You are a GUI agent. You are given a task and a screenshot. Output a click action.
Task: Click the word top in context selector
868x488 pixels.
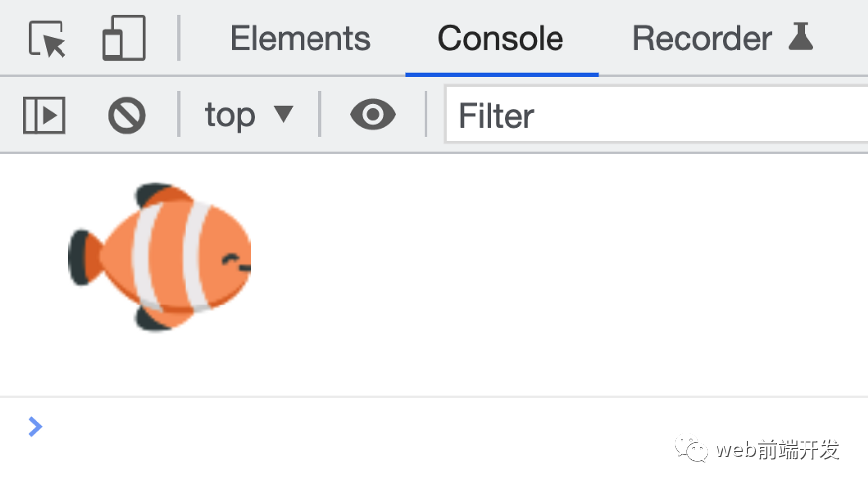[230, 116]
